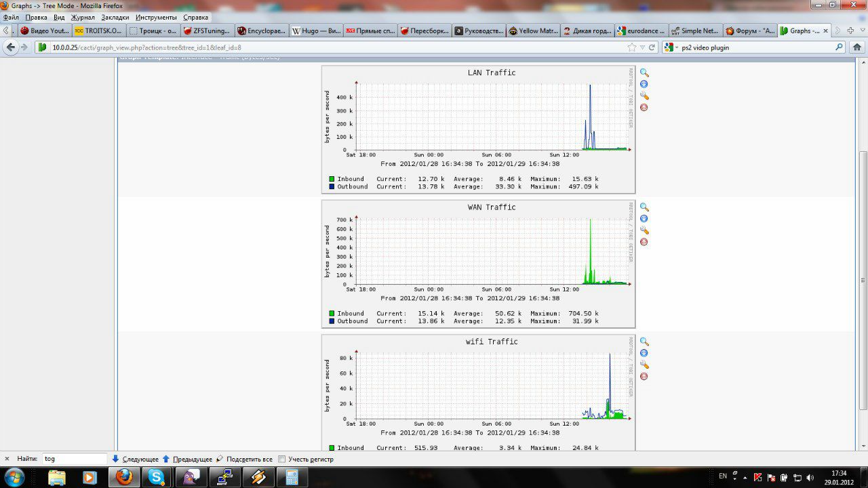Open the Справка menu
The image size is (868, 488).
pos(196,17)
